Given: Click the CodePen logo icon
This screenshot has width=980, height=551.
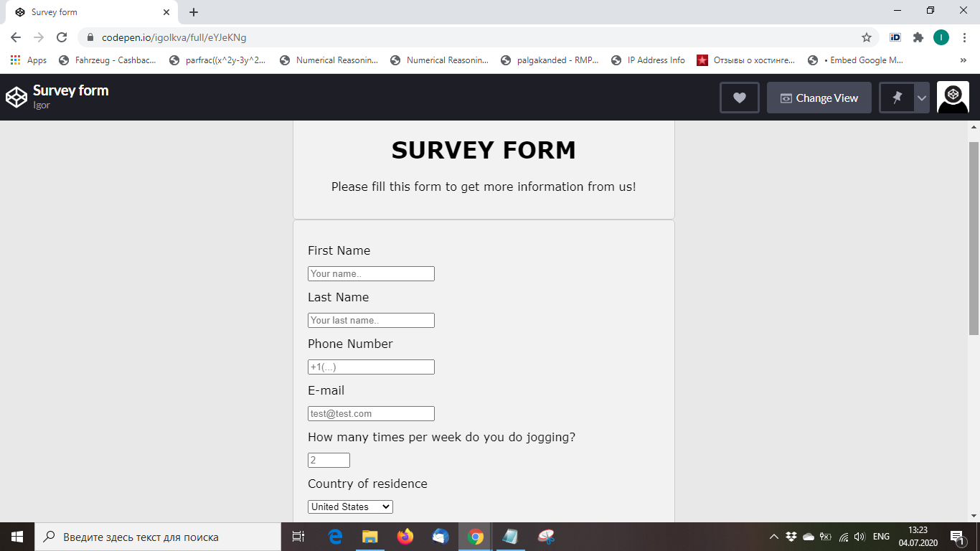Looking at the screenshot, I should [16, 96].
